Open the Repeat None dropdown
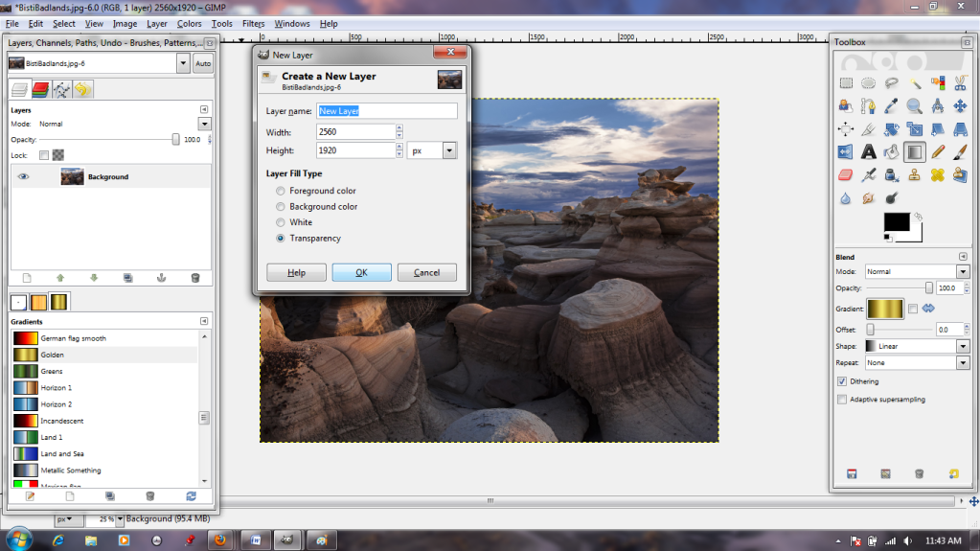 (963, 363)
